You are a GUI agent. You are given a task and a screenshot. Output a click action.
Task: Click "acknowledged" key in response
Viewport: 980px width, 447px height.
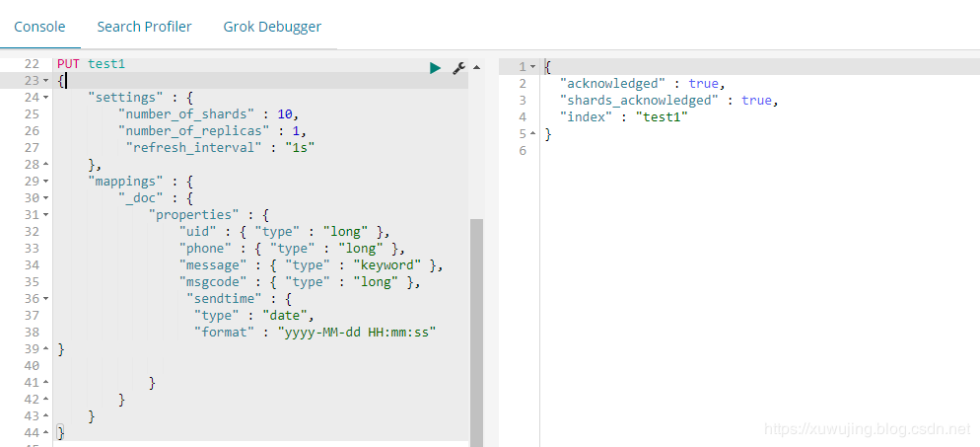(x=613, y=84)
